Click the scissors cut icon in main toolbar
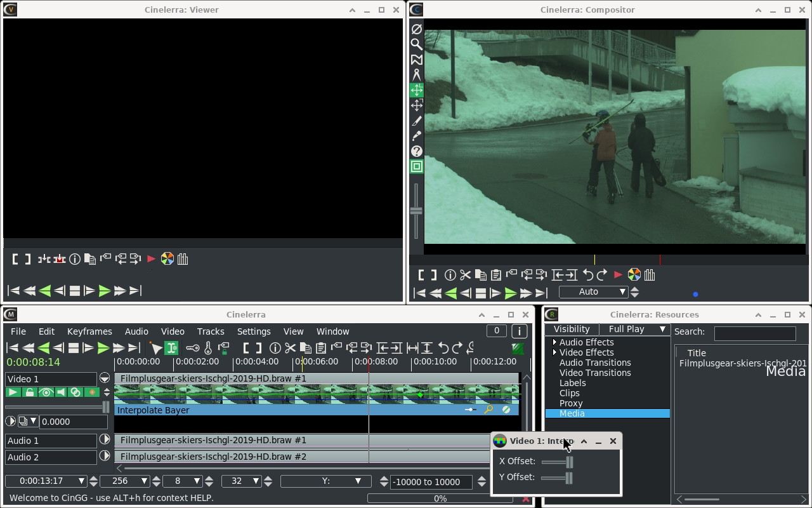Screen dimensions: 812x508 point(290,348)
